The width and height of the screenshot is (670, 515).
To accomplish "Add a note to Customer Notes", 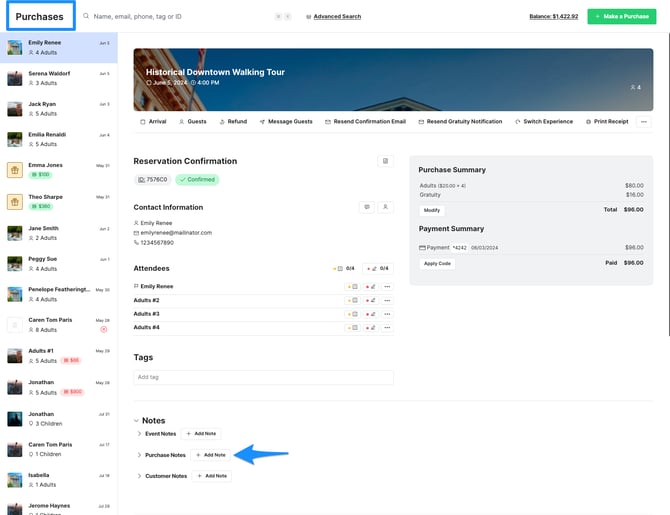I will pyautogui.click(x=212, y=476).
